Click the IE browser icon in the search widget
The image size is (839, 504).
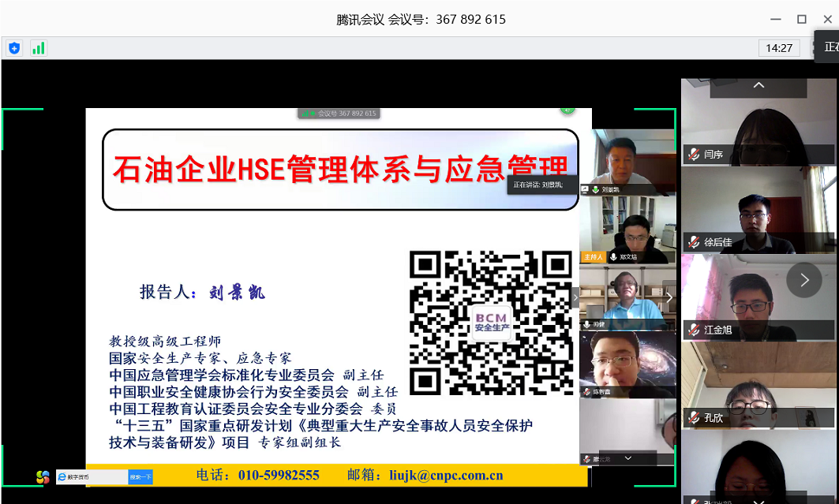[x=62, y=476]
